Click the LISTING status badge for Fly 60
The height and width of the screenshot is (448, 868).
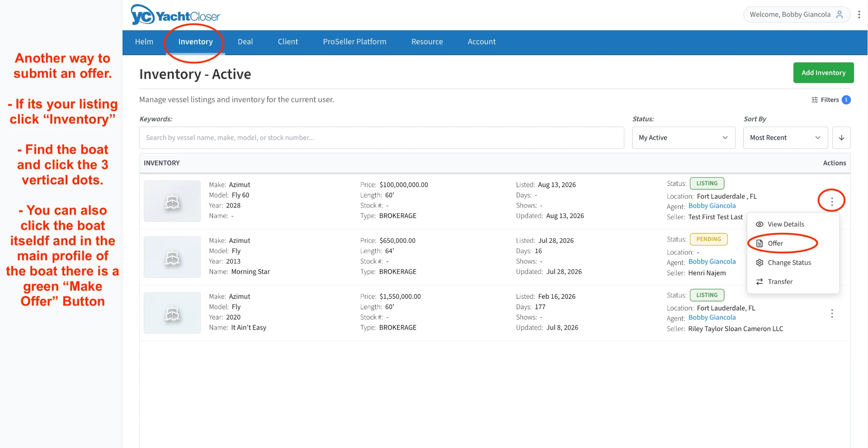[x=707, y=184]
